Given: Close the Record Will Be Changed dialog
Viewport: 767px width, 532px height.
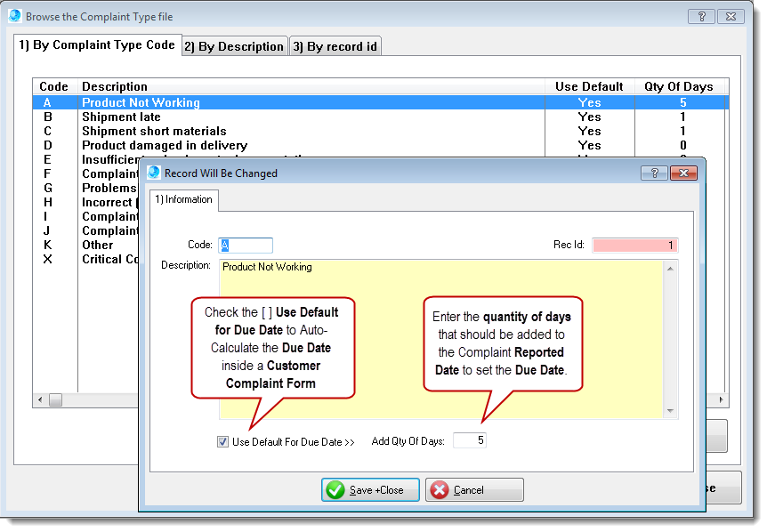Looking at the screenshot, I should click(x=685, y=173).
